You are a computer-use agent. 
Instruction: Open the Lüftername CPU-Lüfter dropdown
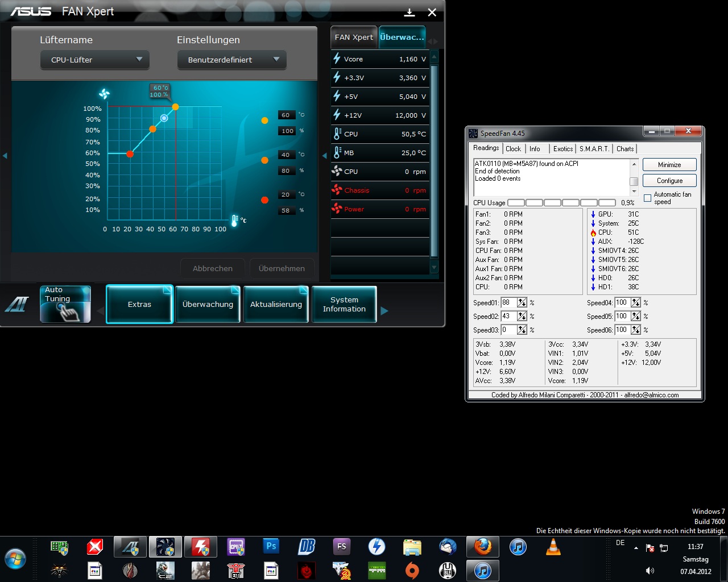pyautogui.click(x=95, y=60)
